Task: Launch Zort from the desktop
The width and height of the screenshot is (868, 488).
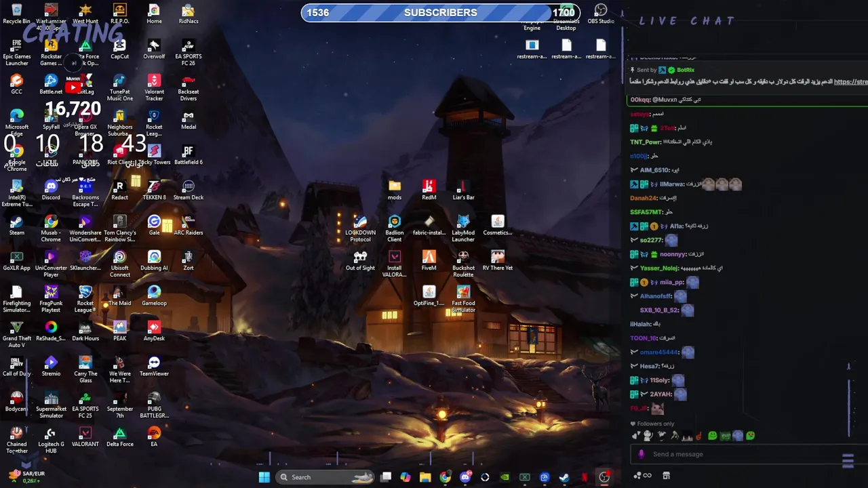Action: (188, 260)
